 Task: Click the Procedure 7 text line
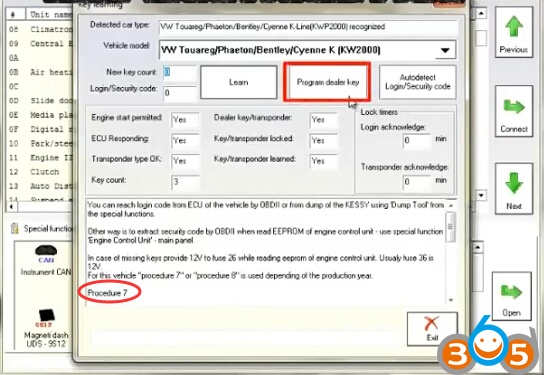coord(107,293)
